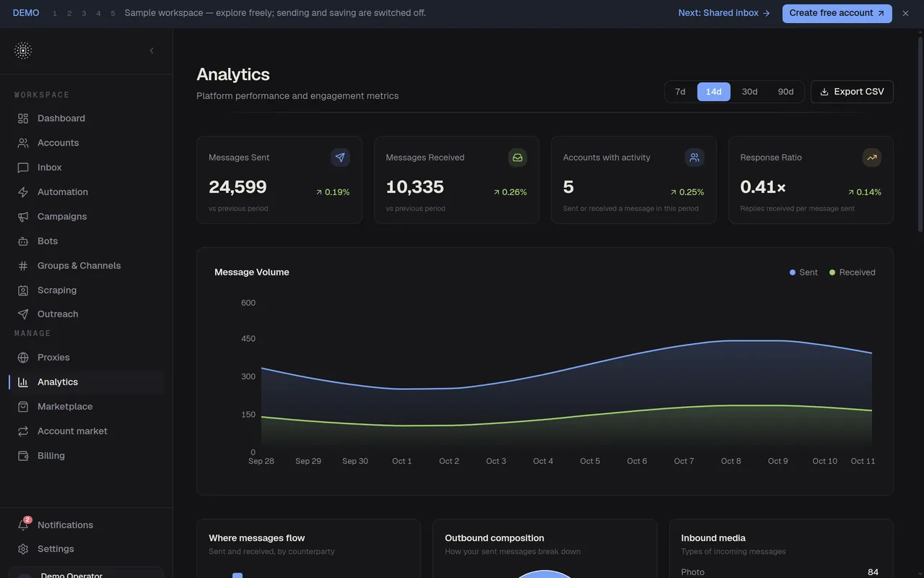
Task: Follow the Next: Shared inbox link
Action: click(724, 13)
